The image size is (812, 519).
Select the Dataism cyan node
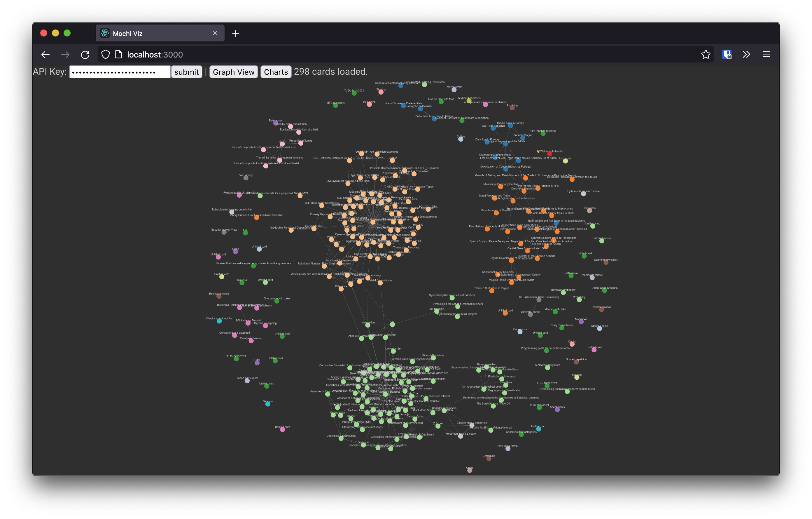(268, 404)
